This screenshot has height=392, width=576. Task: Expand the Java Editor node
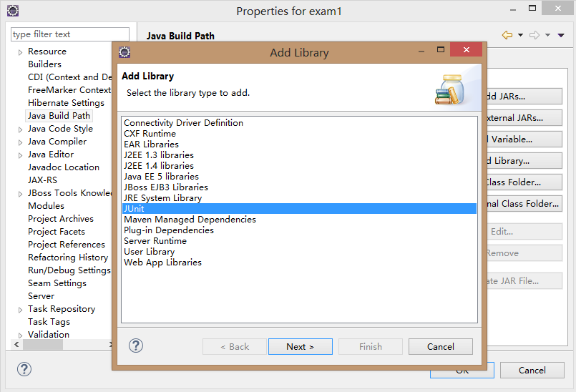20,155
